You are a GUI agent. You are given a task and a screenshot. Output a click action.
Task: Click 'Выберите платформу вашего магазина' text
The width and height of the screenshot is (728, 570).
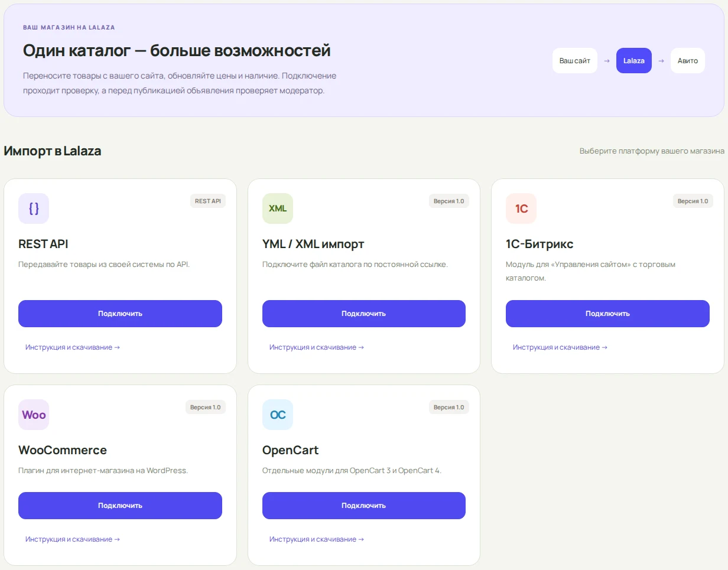[652, 151]
